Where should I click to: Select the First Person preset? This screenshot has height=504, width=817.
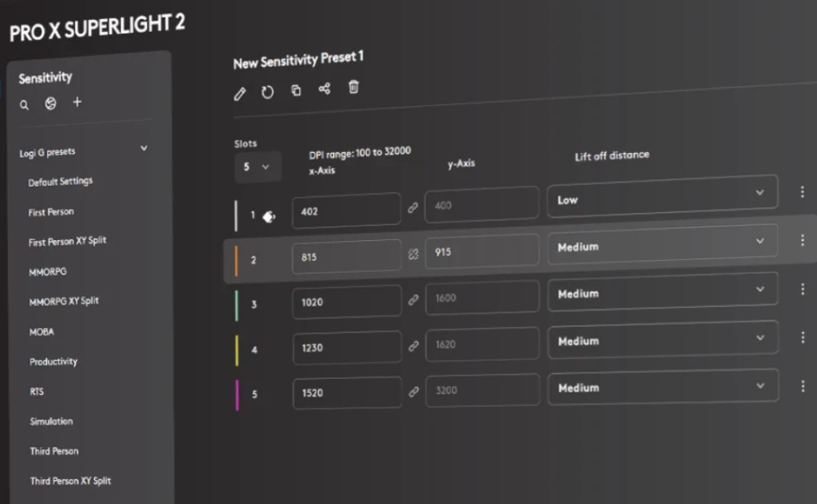coord(51,212)
